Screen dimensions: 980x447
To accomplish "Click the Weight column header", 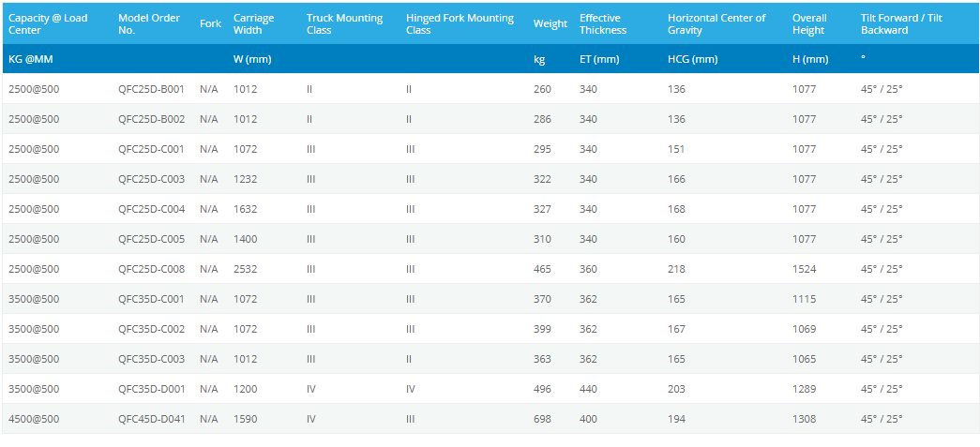I will click(x=550, y=23).
